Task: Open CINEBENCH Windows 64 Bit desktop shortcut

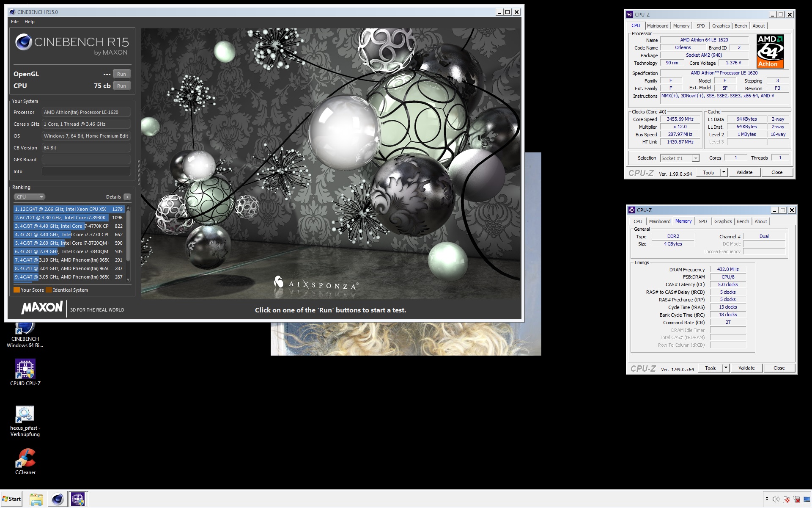Action: click(x=25, y=335)
